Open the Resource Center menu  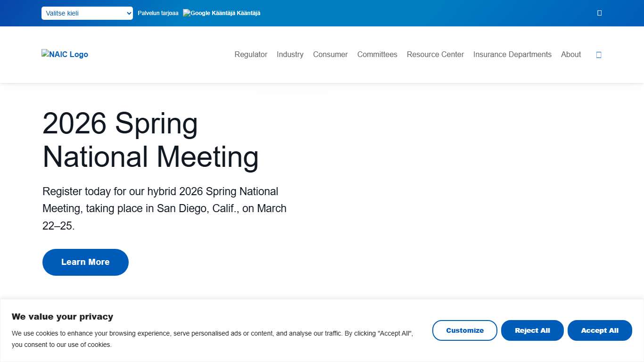point(435,55)
